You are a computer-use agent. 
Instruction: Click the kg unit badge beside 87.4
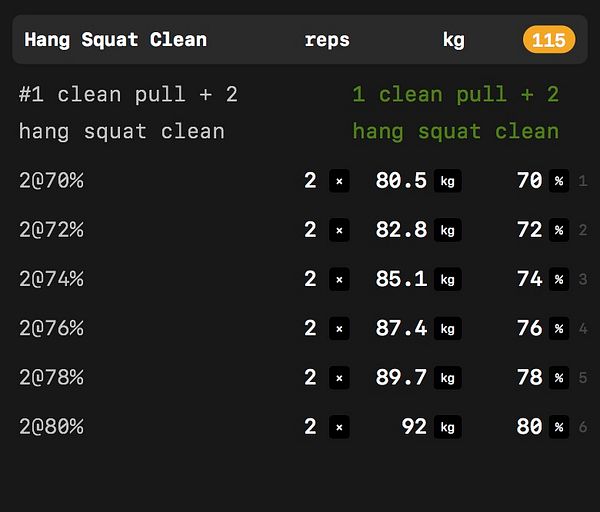tap(447, 328)
